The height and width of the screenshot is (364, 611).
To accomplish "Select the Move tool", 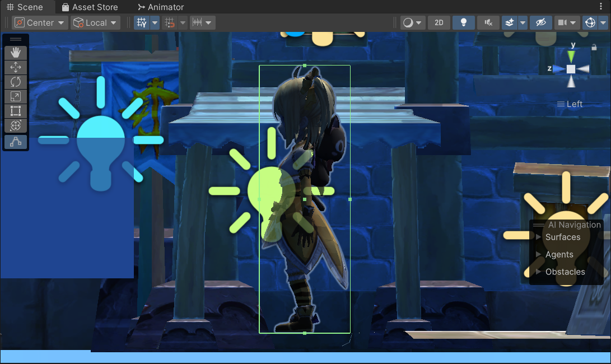I will click(x=16, y=67).
